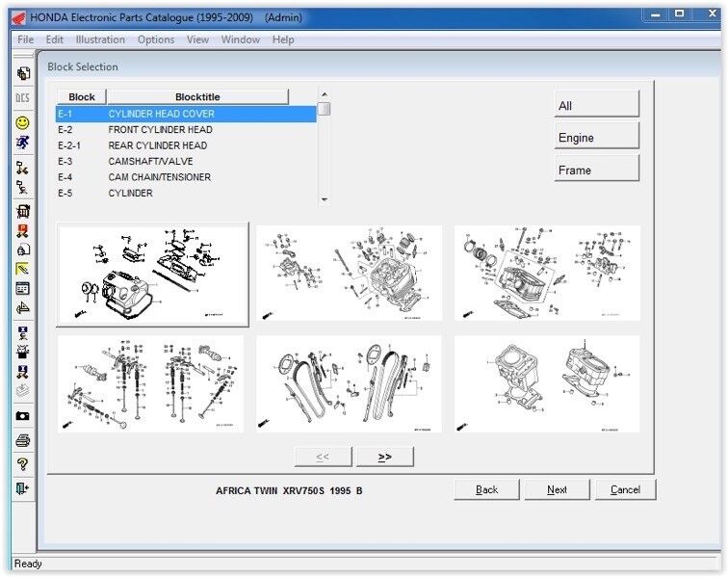728x577 pixels.
Task: Click the greyed DCS toolbar icon
Action: (x=23, y=98)
